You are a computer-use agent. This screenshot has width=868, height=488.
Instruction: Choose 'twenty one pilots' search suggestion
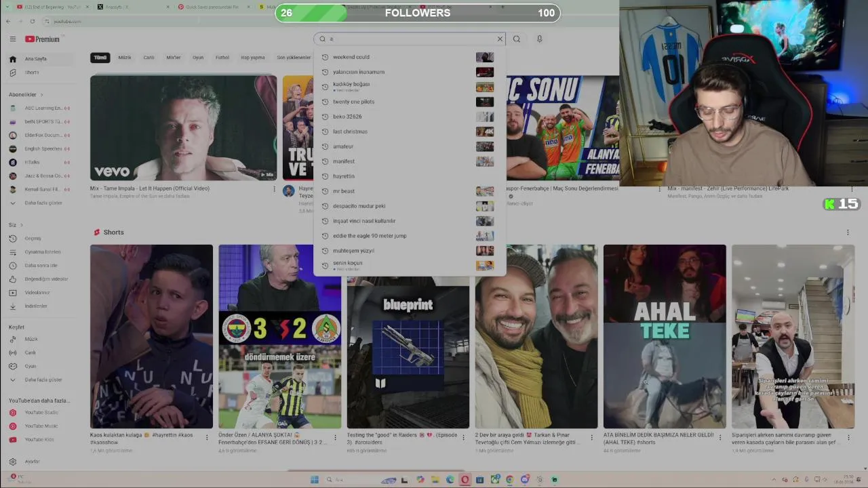pos(410,102)
